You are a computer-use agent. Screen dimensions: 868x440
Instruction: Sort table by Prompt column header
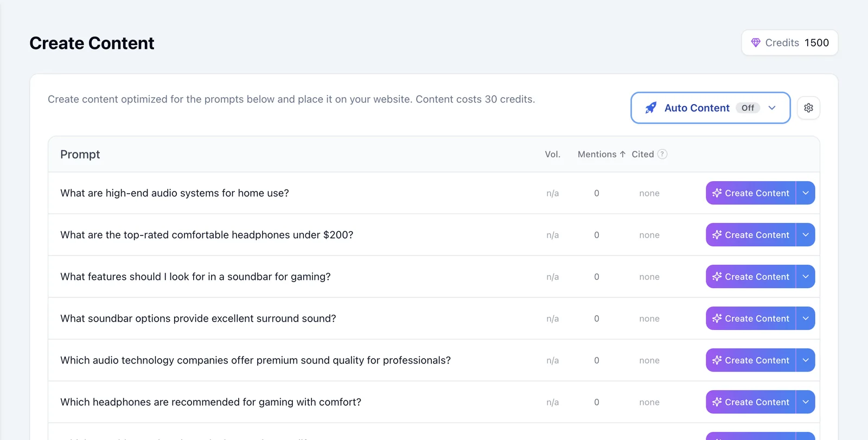(80, 154)
